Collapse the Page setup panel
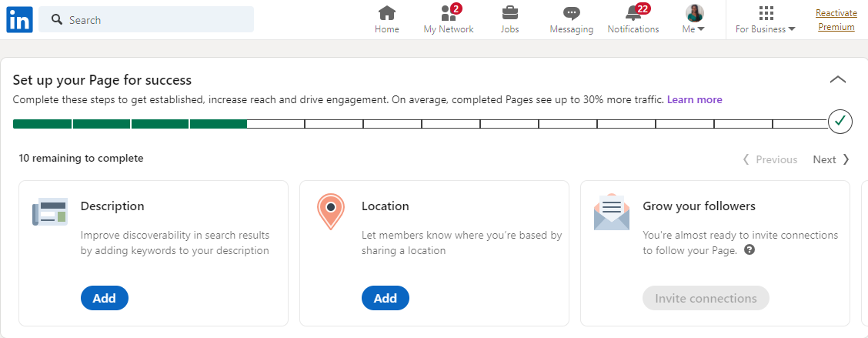Image resolution: width=868 pixels, height=338 pixels. coord(838,79)
